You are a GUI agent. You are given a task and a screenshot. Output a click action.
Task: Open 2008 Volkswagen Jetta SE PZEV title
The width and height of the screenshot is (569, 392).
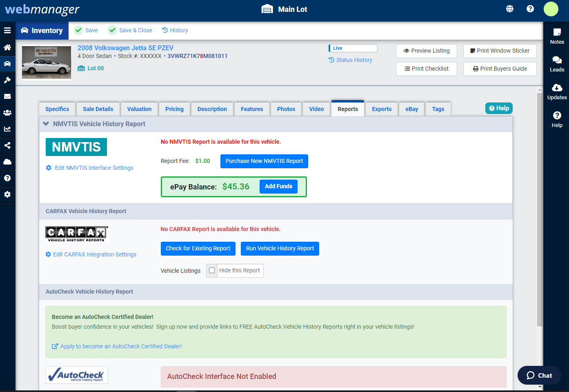point(125,48)
